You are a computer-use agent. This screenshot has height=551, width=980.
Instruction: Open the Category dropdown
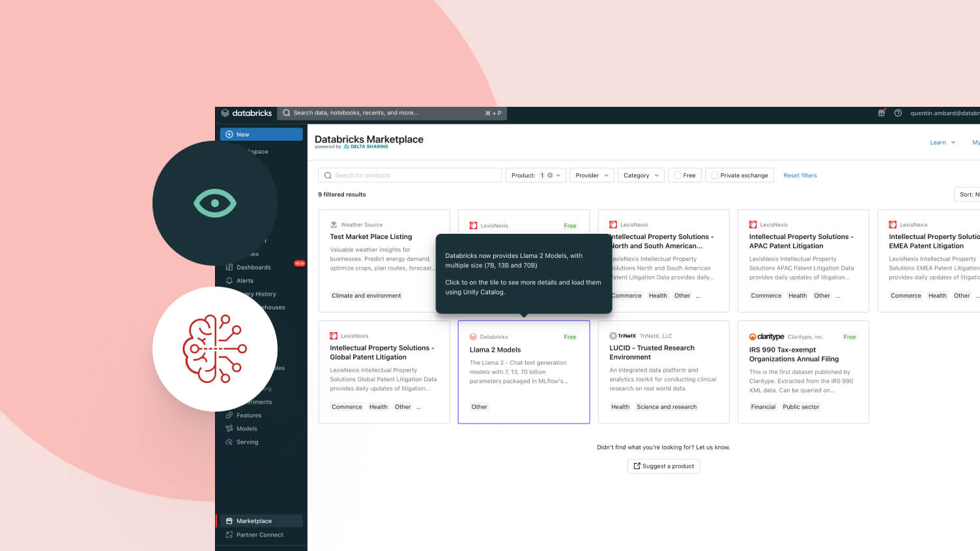click(x=641, y=175)
